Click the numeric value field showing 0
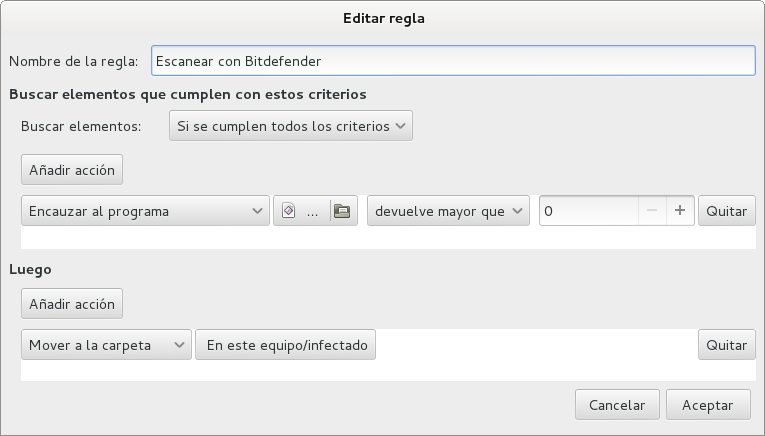 click(588, 211)
